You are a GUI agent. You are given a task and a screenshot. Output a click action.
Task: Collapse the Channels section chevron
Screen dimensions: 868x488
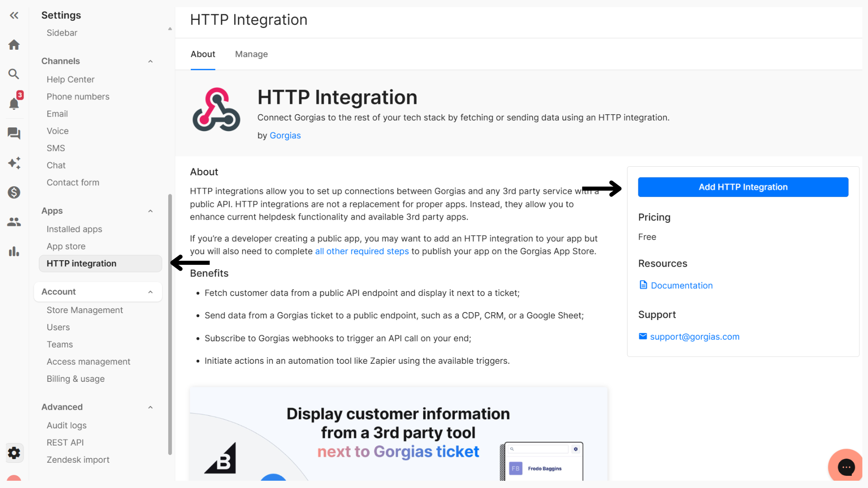point(151,61)
